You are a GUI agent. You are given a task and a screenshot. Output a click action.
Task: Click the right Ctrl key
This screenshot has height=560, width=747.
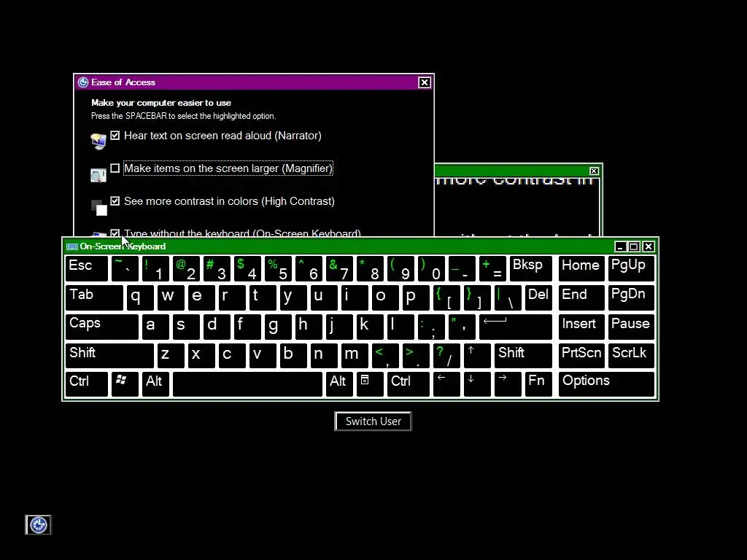pos(409,384)
